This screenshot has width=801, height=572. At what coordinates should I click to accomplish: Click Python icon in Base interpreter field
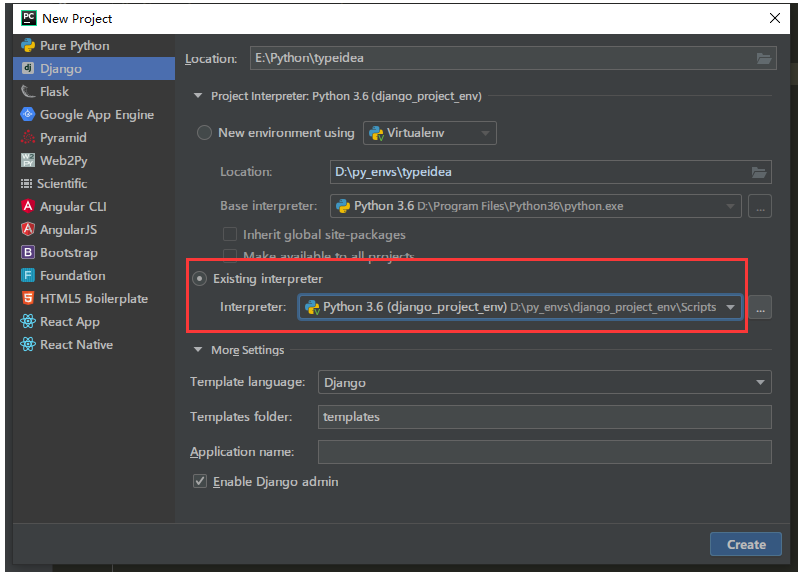pos(343,206)
